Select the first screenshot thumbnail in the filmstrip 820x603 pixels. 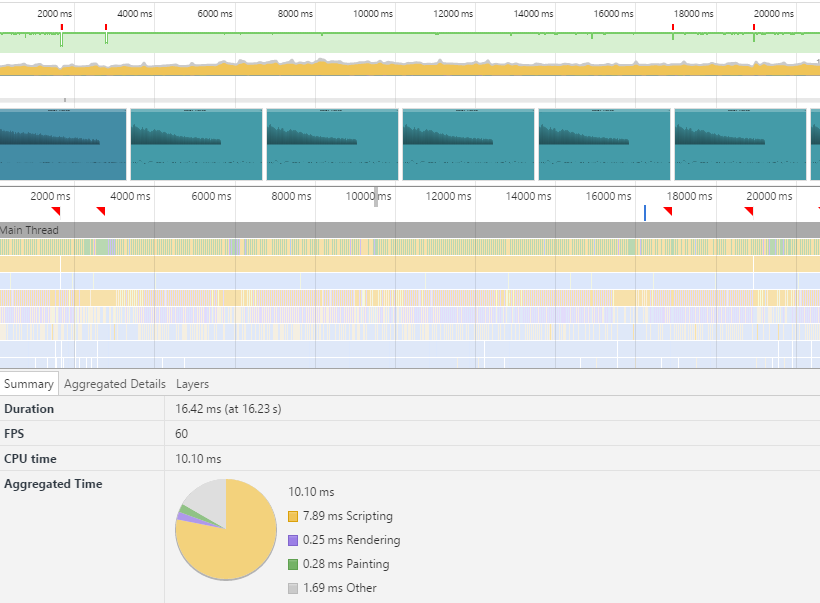(63, 144)
